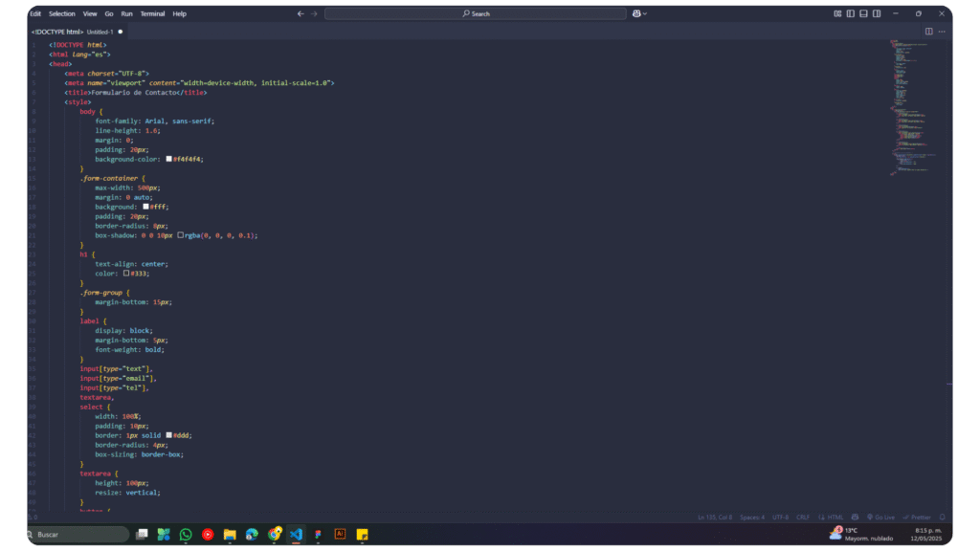The width and height of the screenshot is (980, 551).
Task: Click Spaces: 4 indentation setting
Action: coord(752,518)
